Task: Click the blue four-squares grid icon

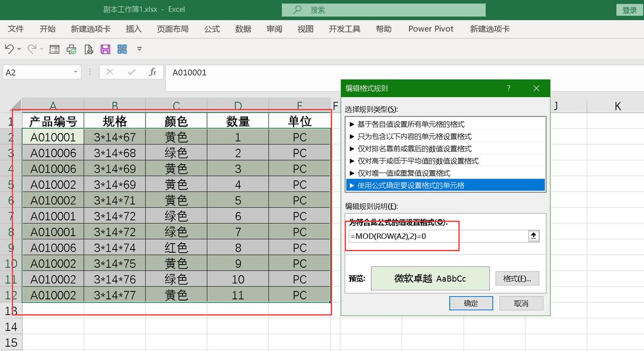Action: [122, 49]
